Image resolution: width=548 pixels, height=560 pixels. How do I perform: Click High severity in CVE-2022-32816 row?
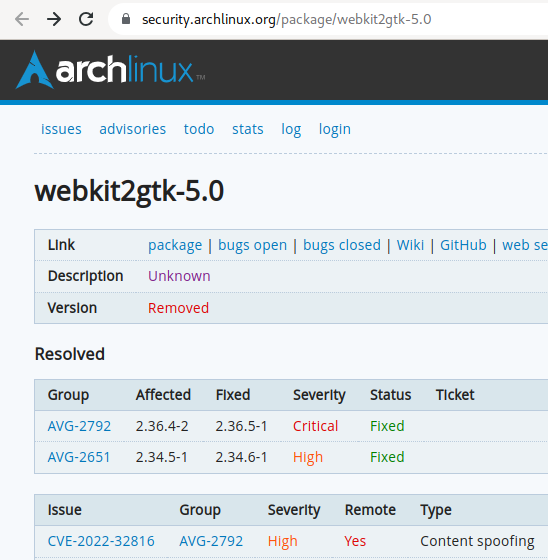pos(283,541)
